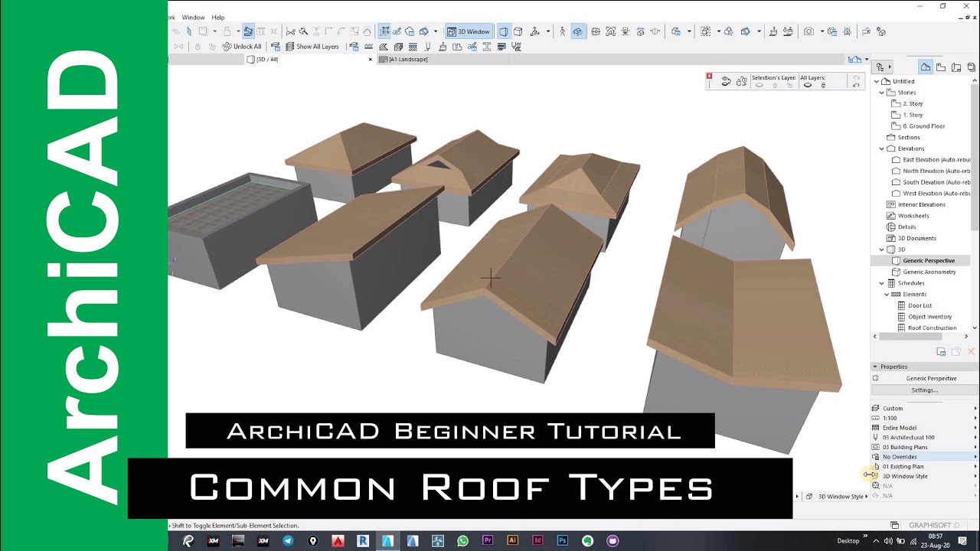Click the undo arrow in layers palette
The image size is (980, 551).
tap(856, 86)
